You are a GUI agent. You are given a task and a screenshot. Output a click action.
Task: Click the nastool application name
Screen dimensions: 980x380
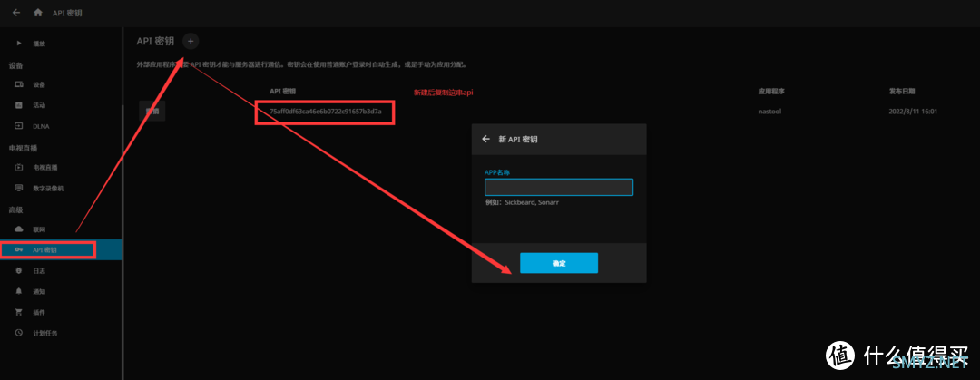tap(770, 112)
